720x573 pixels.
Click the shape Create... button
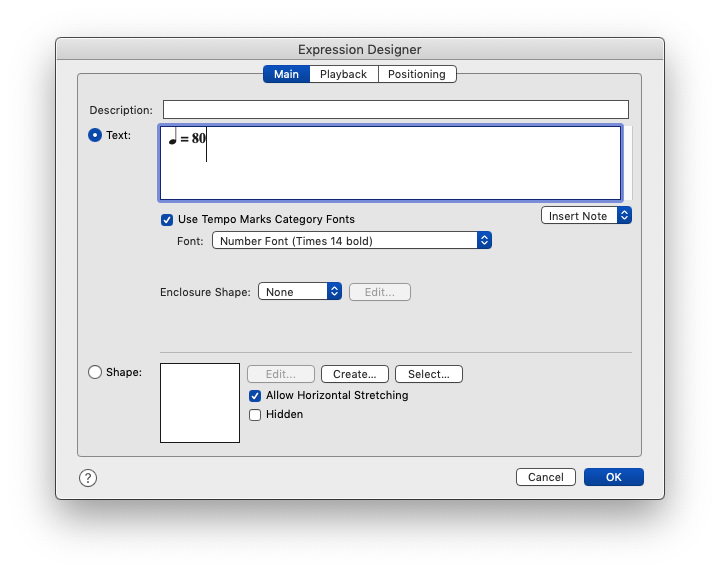click(354, 374)
